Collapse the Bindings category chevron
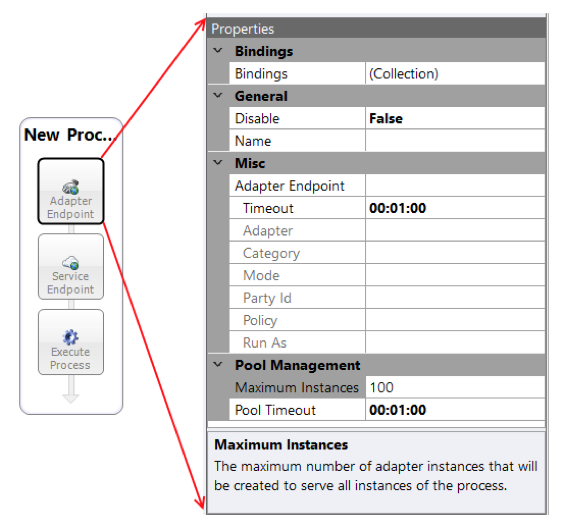 click(218, 51)
